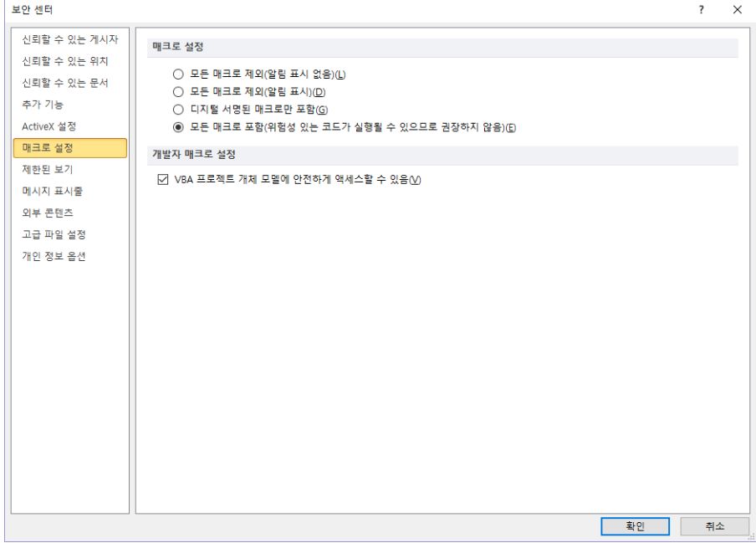This screenshot has width=756, height=543.
Task: Click the 확인 button
Action: pos(635,525)
